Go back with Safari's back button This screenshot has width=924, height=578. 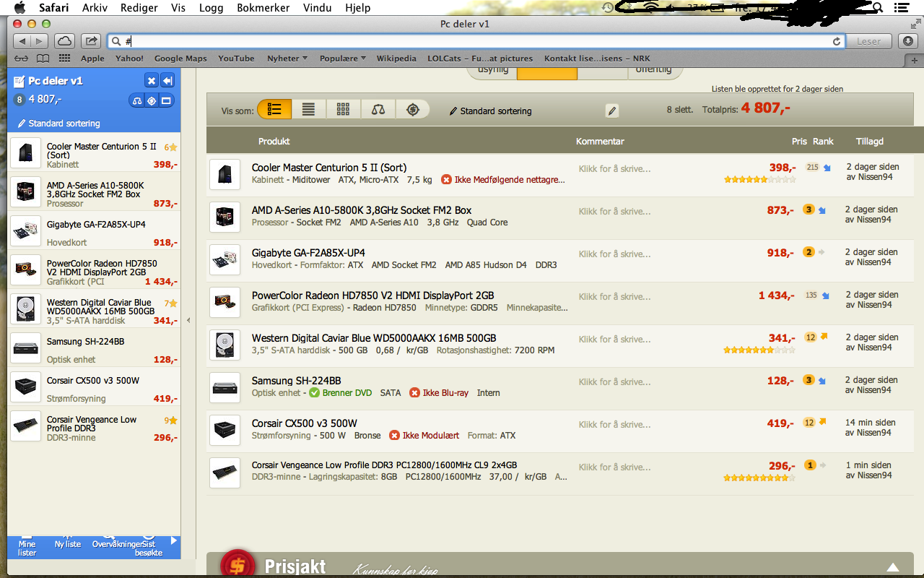22,41
